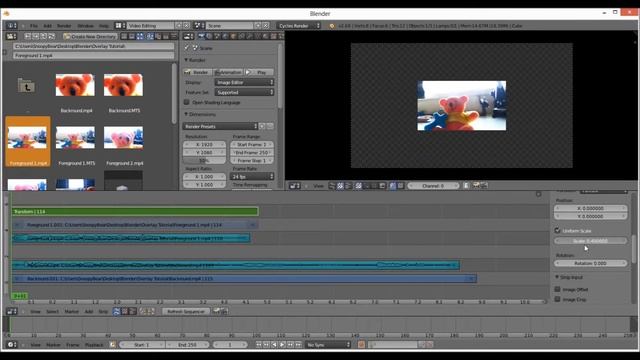Open the file browser editor type icon
640x360 pixels.
pyautogui.click(x=11, y=36)
